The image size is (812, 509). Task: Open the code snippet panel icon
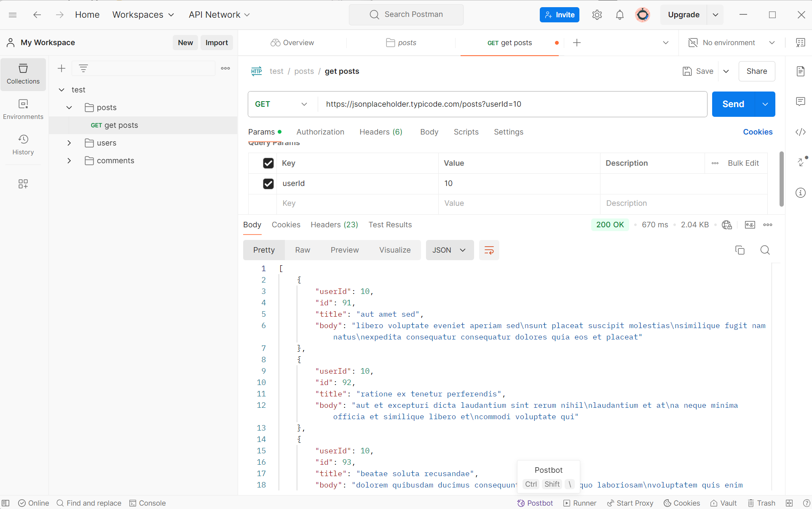point(800,132)
